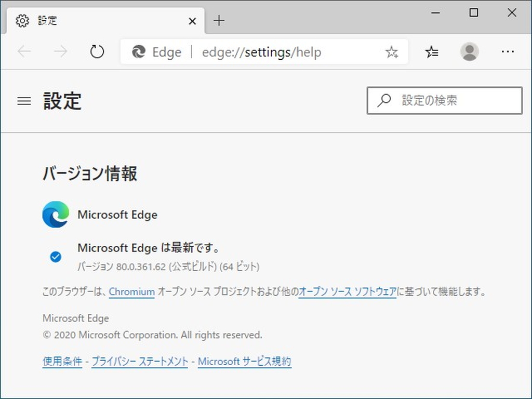Open the Microsoft サービス規約 link

245,361
